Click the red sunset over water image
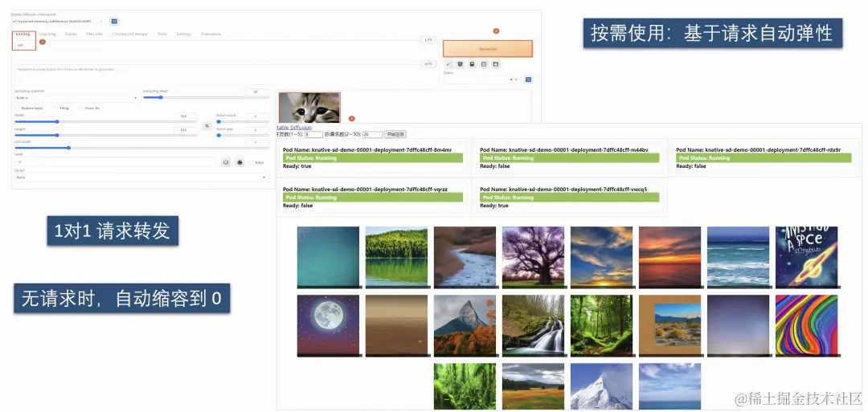 point(669,257)
